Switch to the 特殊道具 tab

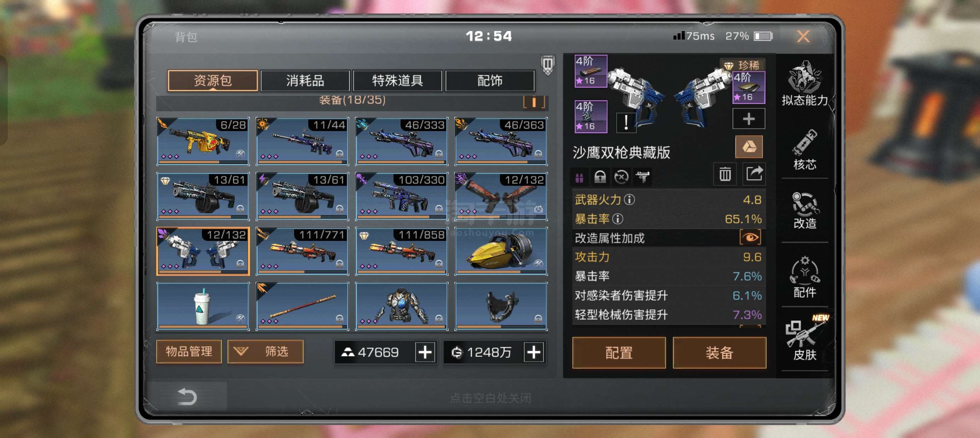click(397, 81)
